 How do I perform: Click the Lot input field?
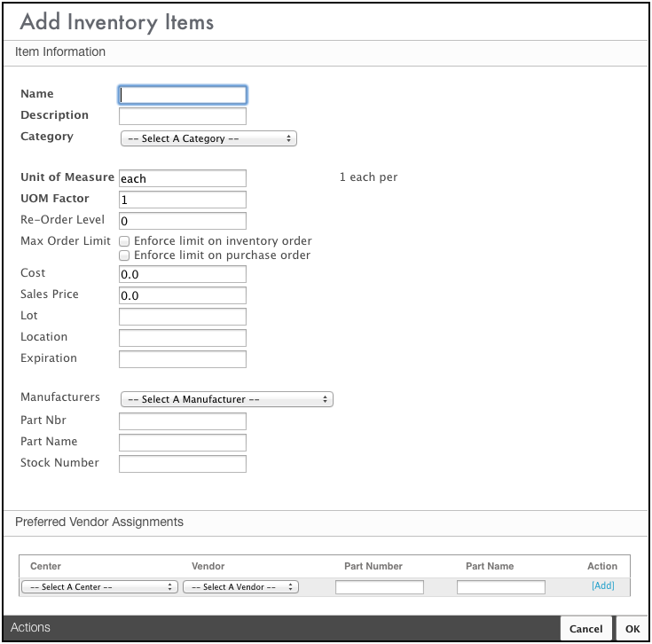tap(183, 317)
